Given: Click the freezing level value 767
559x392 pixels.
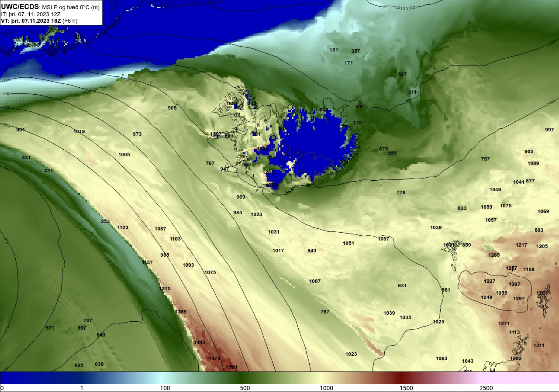Looking at the screenshot, I should pyautogui.click(x=210, y=163).
